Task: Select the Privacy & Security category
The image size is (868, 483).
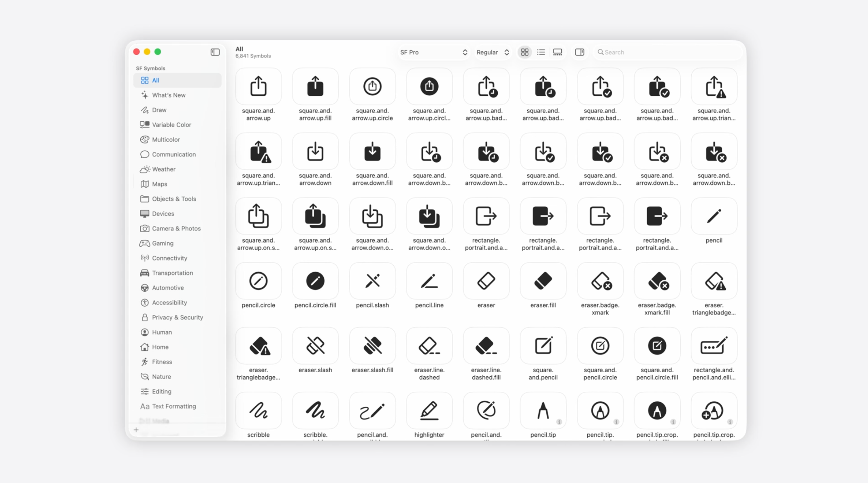Action: [x=177, y=318]
